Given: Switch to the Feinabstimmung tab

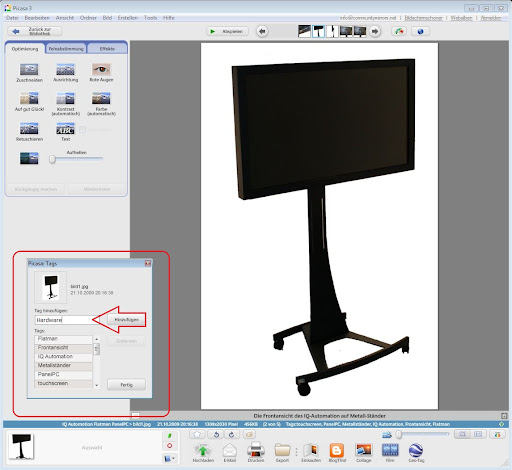Looking at the screenshot, I should coord(66,49).
